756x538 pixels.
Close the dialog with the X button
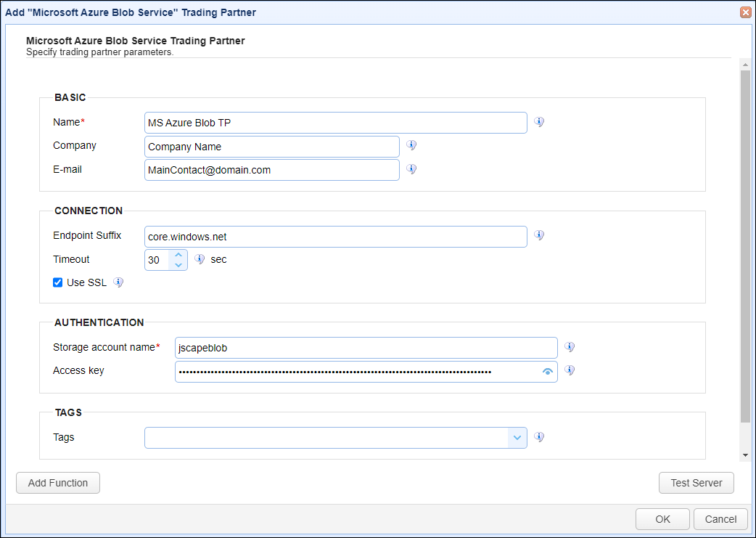point(745,12)
